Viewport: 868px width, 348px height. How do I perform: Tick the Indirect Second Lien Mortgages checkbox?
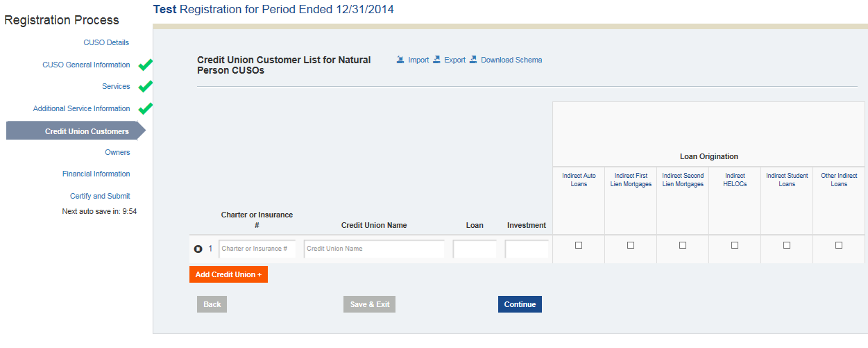[683, 245]
